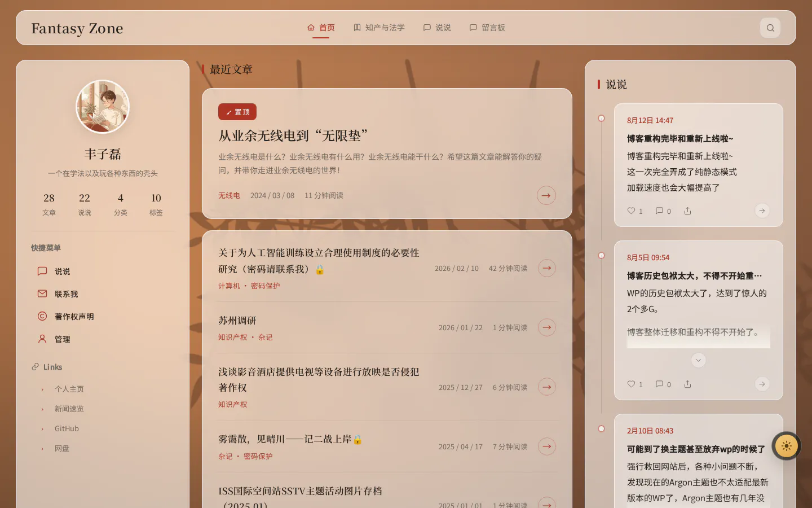
Task: Open 网盘 link
Action: [62, 448]
